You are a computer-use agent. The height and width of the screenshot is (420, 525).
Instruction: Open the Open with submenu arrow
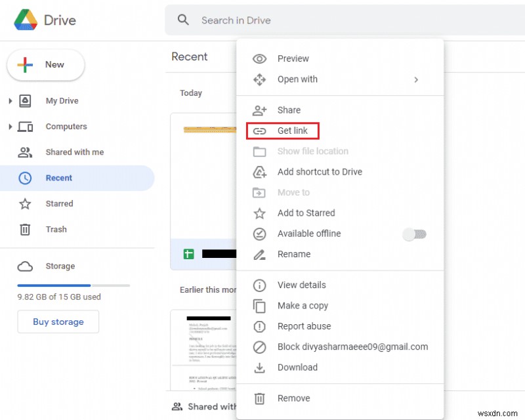tap(416, 79)
